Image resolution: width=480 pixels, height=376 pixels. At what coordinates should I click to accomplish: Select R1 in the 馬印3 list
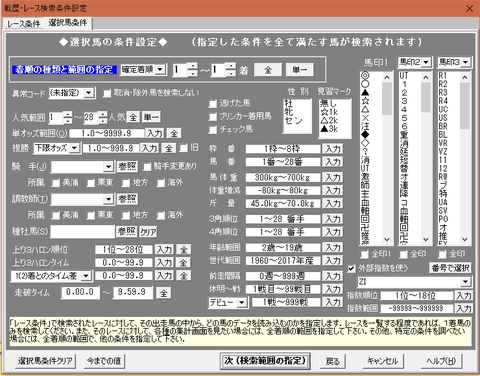443,76
